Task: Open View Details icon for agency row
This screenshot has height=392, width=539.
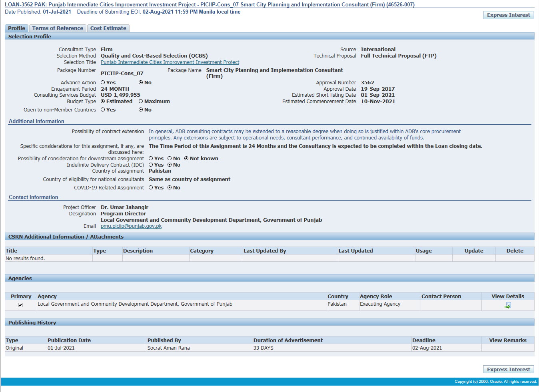Action: click(508, 305)
